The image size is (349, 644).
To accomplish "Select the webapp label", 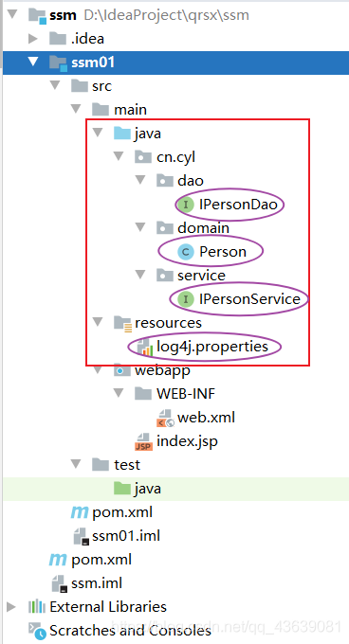I will [x=162, y=370].
